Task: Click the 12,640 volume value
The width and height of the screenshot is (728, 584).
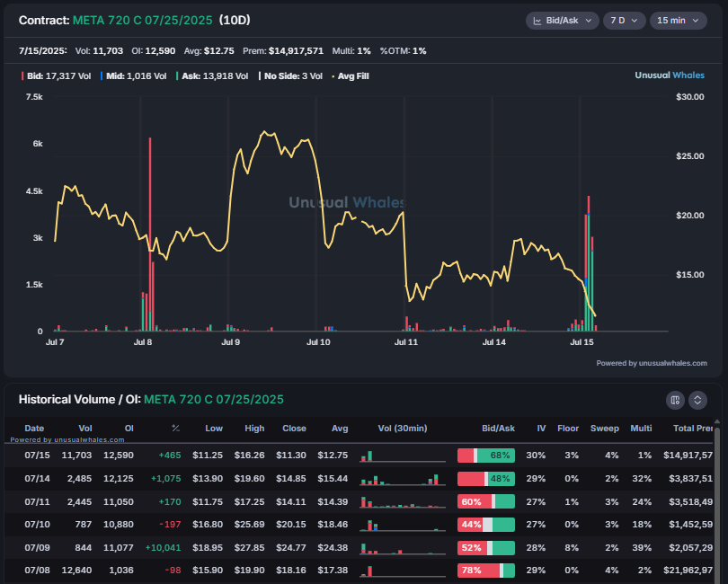Action: click(x=76, y=570)
